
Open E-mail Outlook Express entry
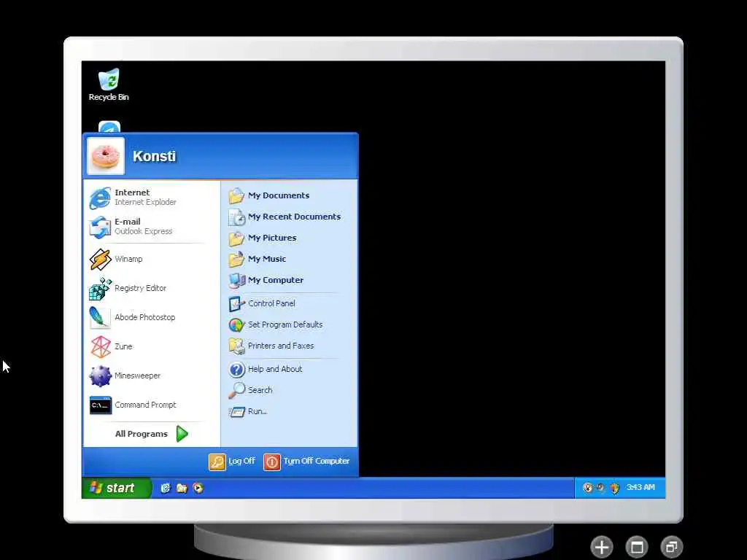(152, 226)
